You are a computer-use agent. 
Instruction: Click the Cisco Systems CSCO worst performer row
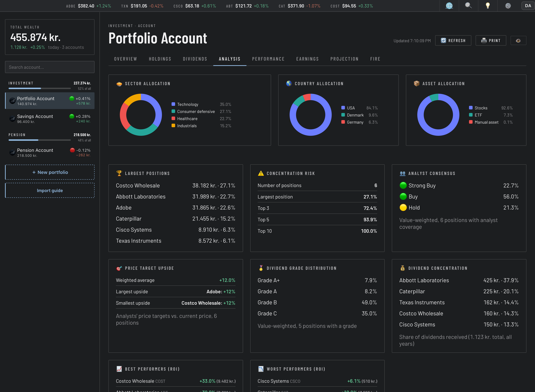(x=317, y=381)
